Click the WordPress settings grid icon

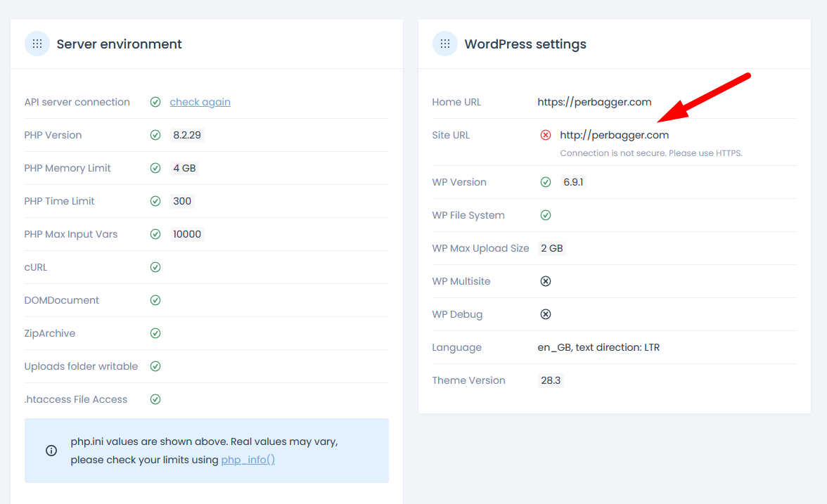(x=445, y=44)
